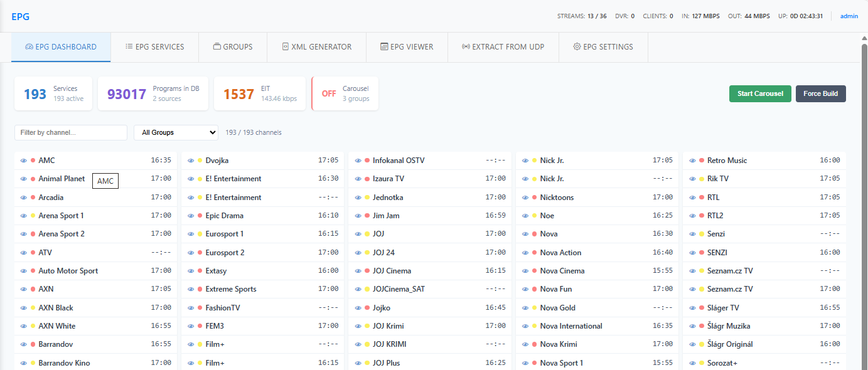Click the 193 Services stat card
868x370 pixels.
pos(53,93)
